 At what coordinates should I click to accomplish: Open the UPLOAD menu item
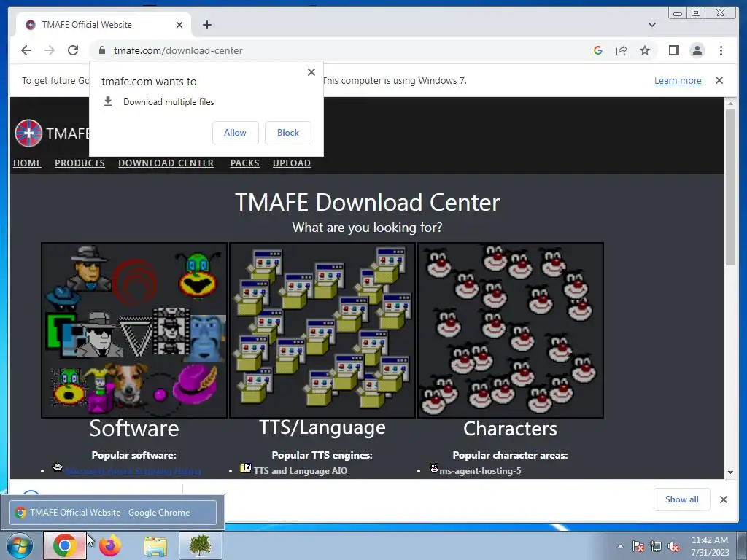292,163
